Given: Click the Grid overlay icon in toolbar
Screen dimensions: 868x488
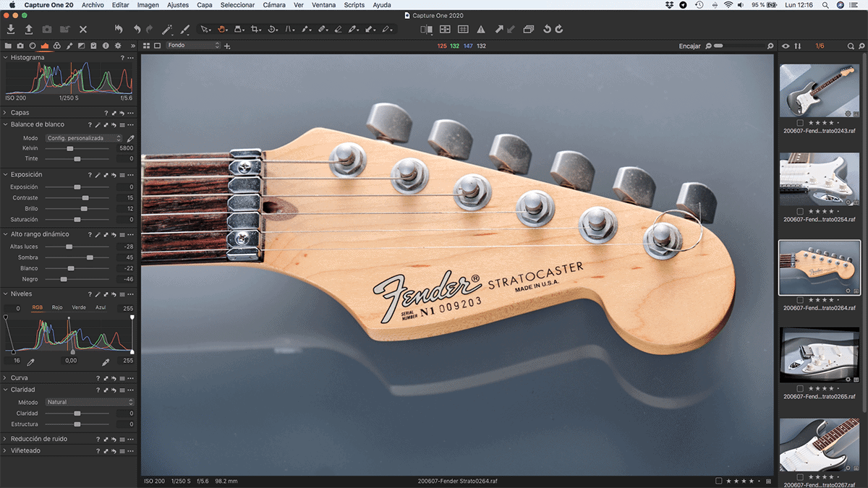Looking at the screenshot, I should [x=463, y=30].
